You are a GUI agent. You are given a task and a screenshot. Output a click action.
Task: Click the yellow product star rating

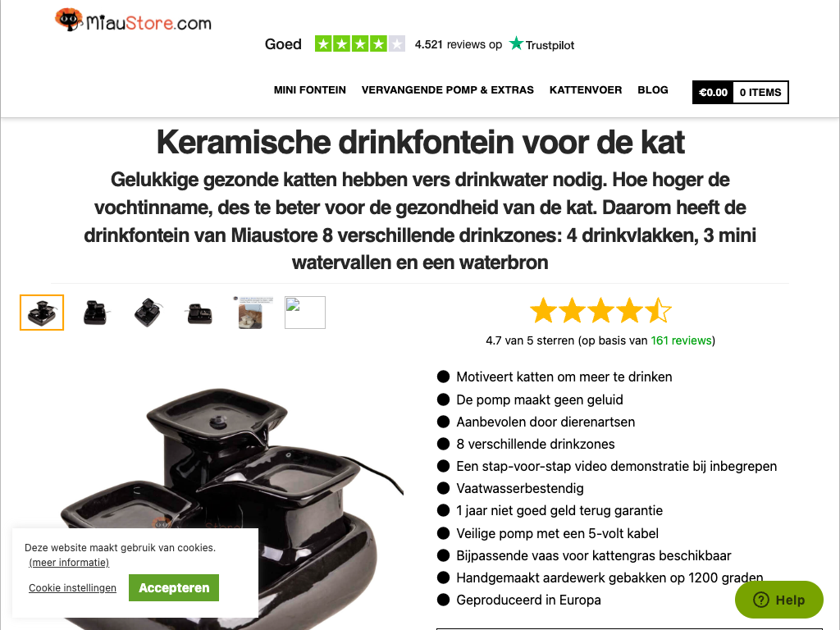[x=600, y=311]
